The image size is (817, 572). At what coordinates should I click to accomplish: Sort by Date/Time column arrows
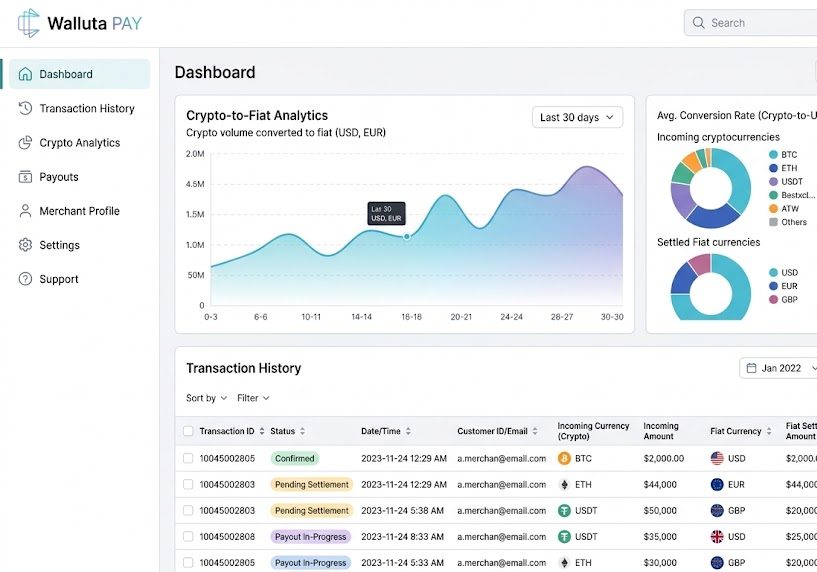(x=408, y=431)
